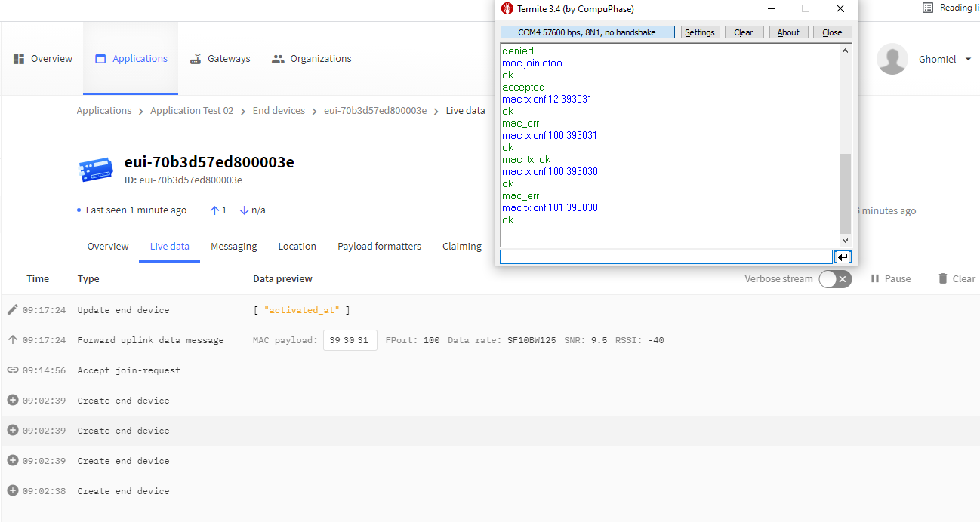Viewport: 980px width, 522px height.
Task: Open Termite Settings
Action: tap(700, 32)
